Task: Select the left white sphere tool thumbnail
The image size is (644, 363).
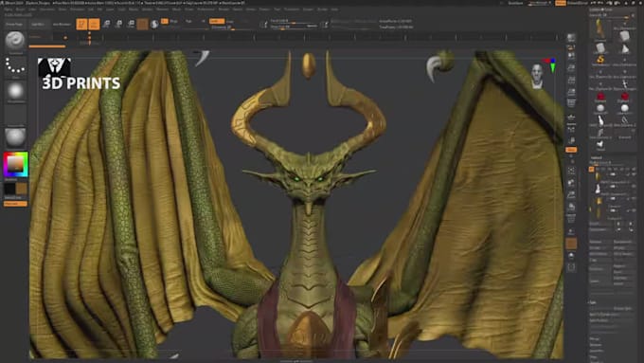Action: (600, 108)
